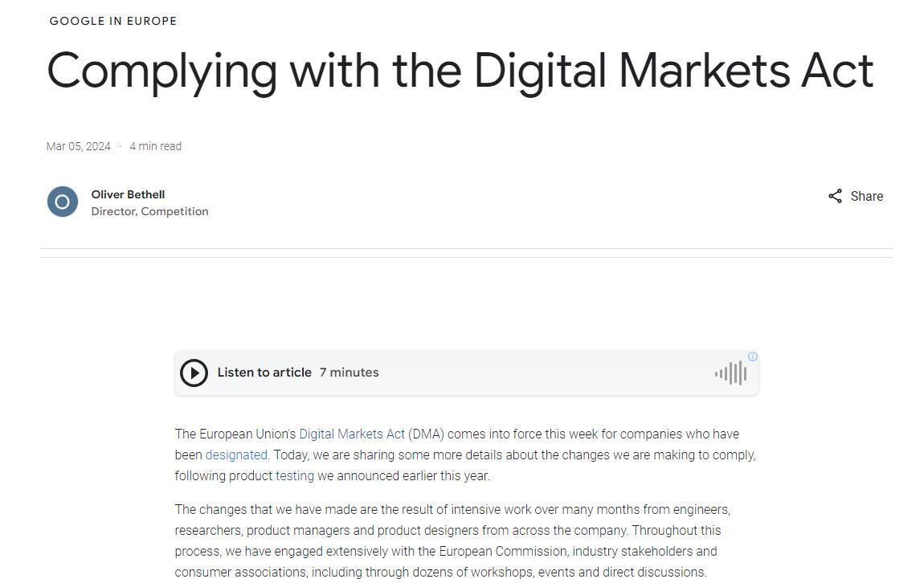This screenshot has width=924, height=583.
Task: Click the "7 minutes" duration text
Action: (x=349, y=373)
